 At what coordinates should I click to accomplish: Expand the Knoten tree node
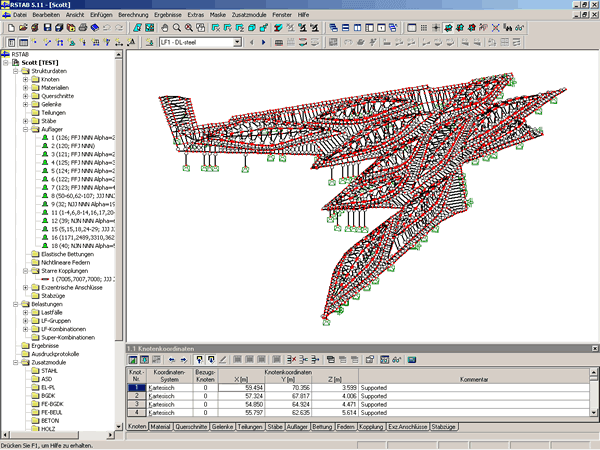(25, 81)
